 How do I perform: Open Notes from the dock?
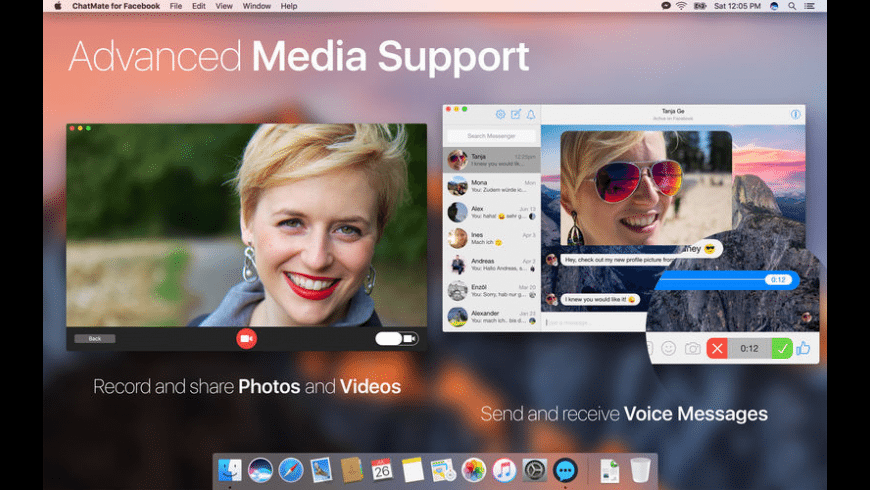point(412,470)
